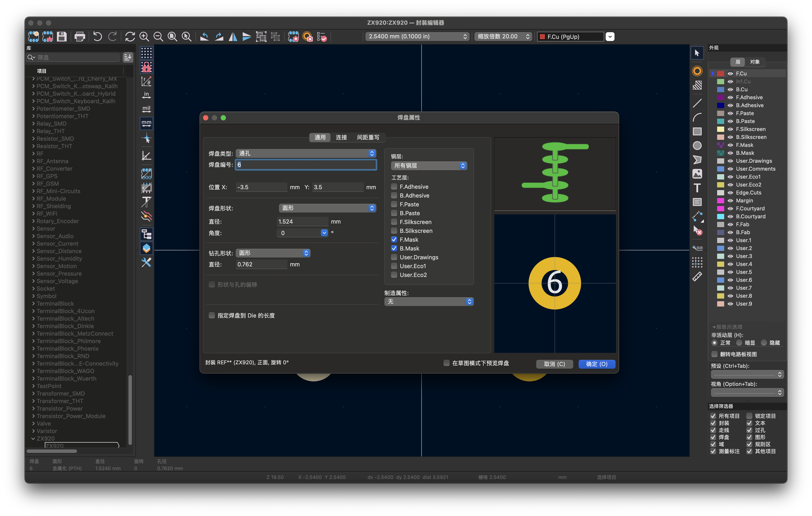Click the Redo icon
Screen dimensions: 812x516
[x=112, y=36]
